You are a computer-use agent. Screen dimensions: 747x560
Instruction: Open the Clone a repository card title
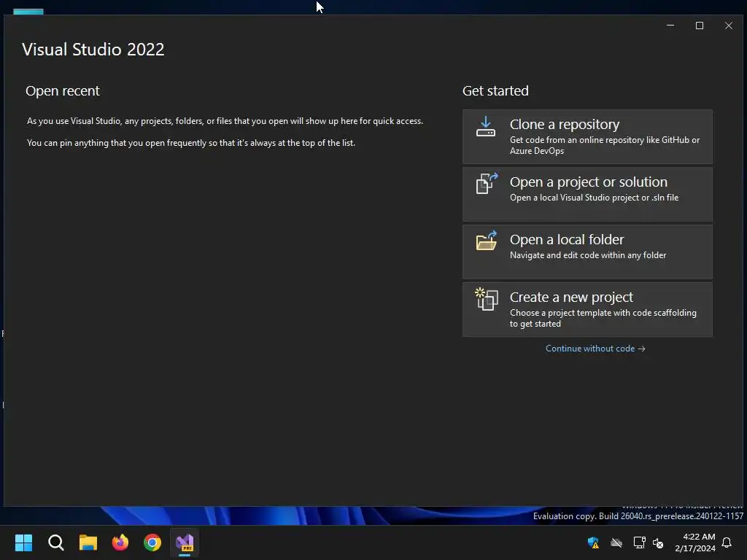click(565, 124)
